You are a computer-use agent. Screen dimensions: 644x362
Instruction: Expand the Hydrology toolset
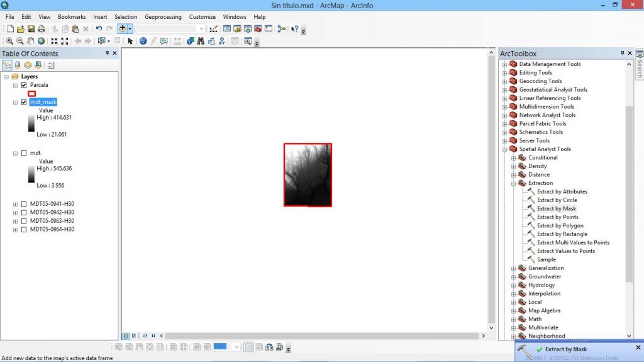point(513,285)
